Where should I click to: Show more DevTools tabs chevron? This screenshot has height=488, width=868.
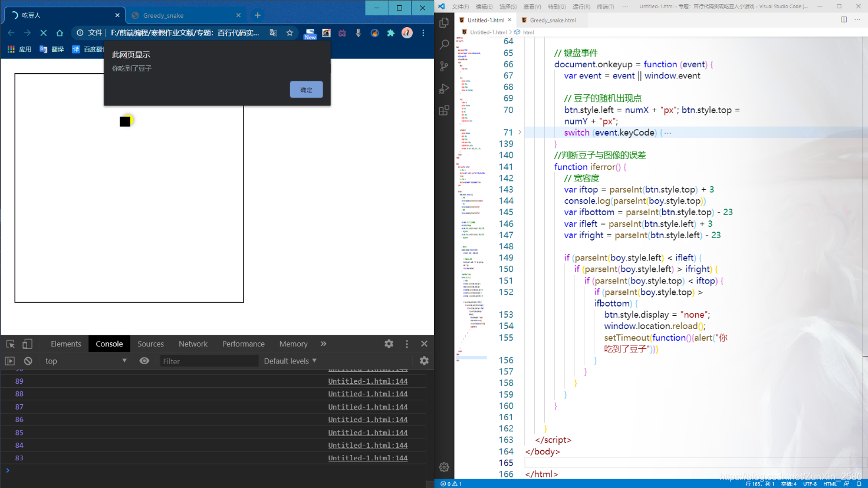(x=323, y=344)
